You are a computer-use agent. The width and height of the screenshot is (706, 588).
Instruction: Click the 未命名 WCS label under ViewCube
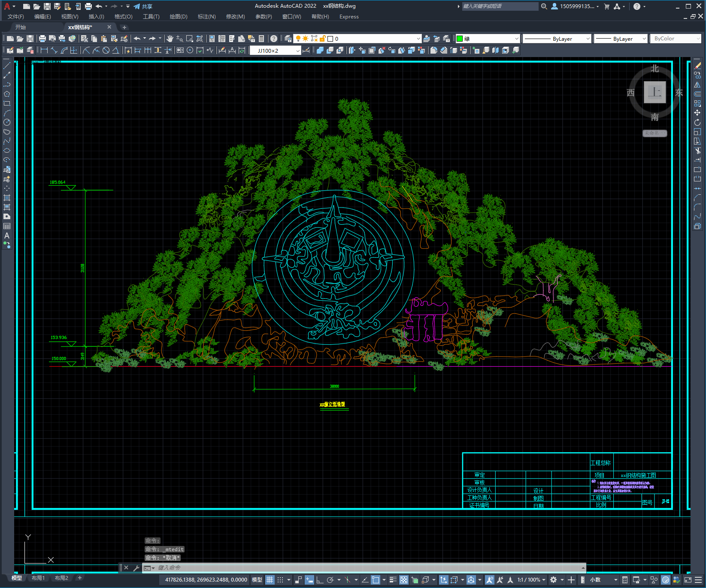(654, 133)
